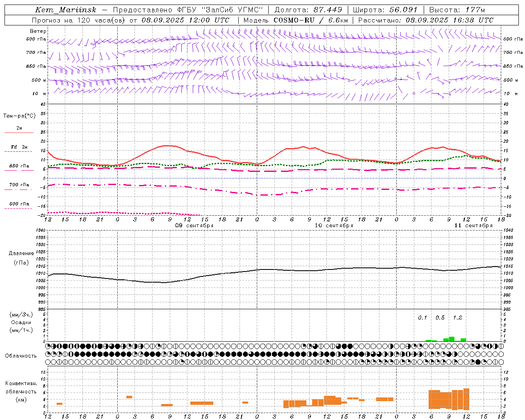Click the date label '11 сентября'
Viewport: 525px width, 420px height.
click(x=473, y=226)
